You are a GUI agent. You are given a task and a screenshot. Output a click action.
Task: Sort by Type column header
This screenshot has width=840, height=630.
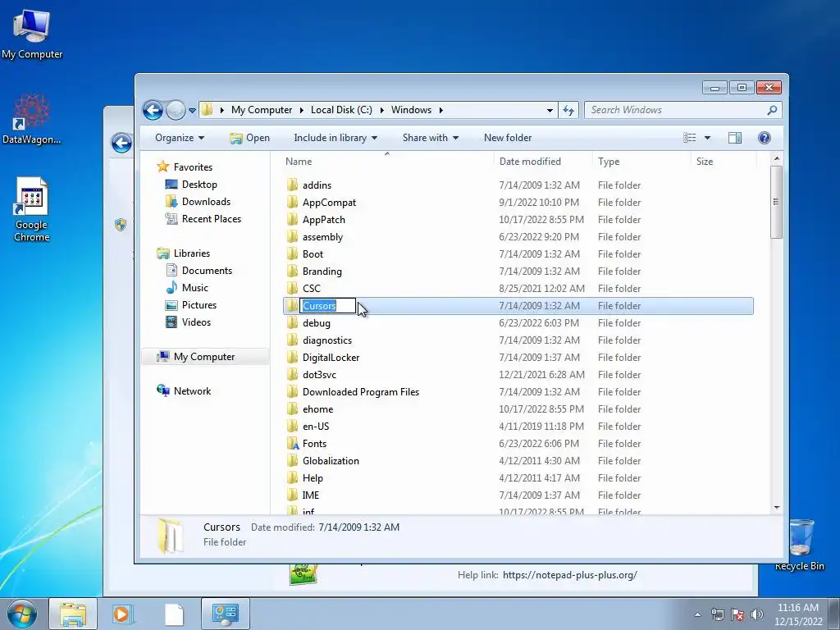click(x=609, y=162)
